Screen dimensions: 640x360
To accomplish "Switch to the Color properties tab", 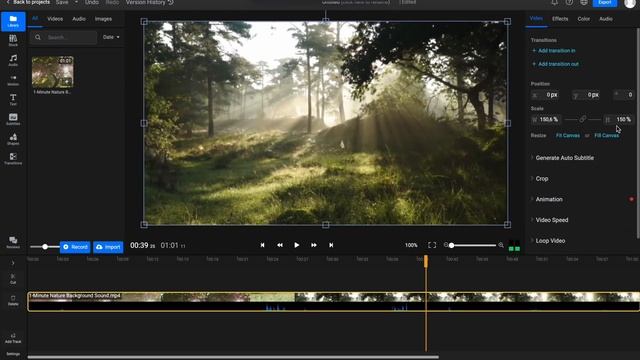I will click(584, 19).
